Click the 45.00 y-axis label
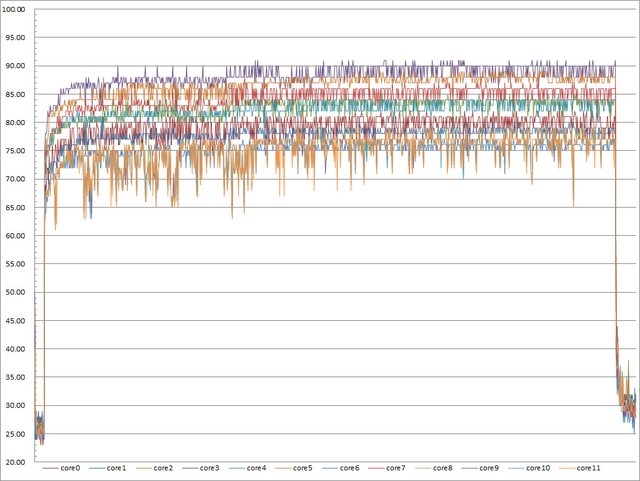Screen dimensions: 640x481 (17, 321)
